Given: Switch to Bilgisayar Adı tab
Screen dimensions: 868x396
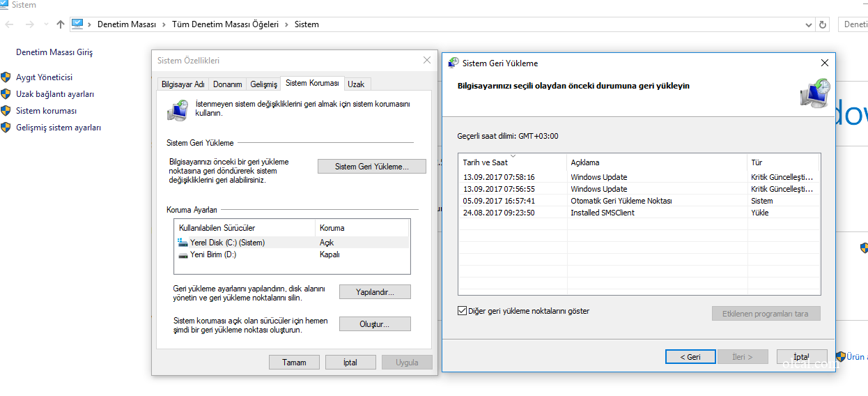Looking at the screenshot, I should [183, 84].
